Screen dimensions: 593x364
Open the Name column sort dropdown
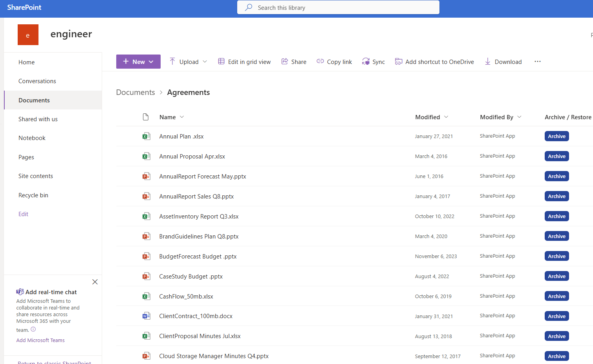182,117
